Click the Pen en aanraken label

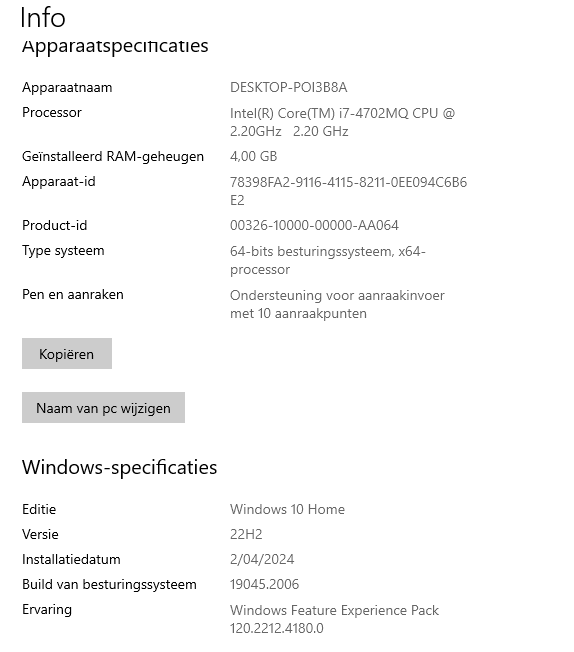pos(73,294)
